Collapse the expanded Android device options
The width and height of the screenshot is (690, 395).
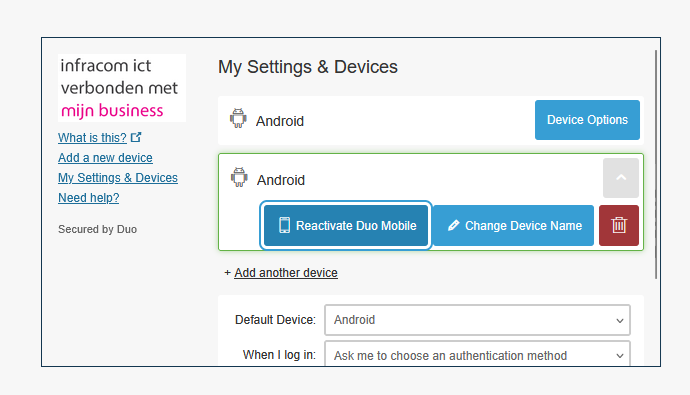pos(620,178)
